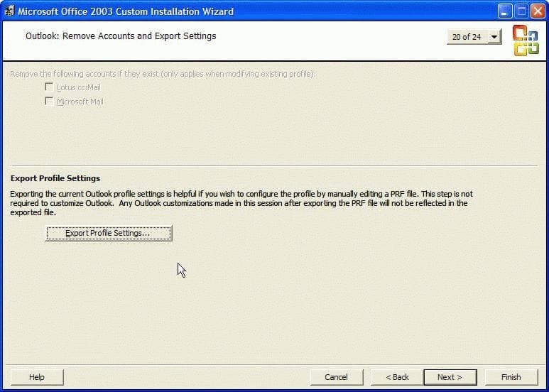Close the Custom Installation Wizard window
The width and height of the screenshot is (549, 392).
pos(538,11)
